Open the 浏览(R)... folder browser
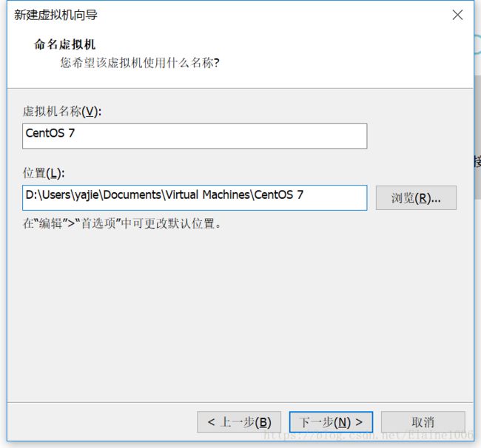Viewport: 481px width, 448px height. tap(416, 198)
